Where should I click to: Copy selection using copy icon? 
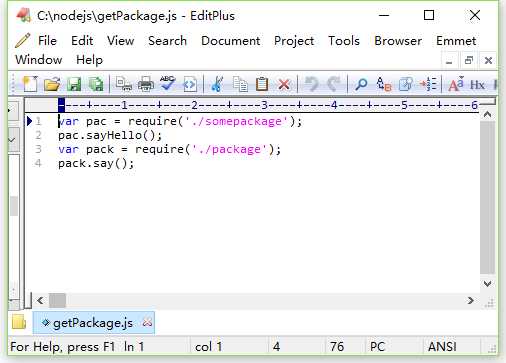(240, 84)
